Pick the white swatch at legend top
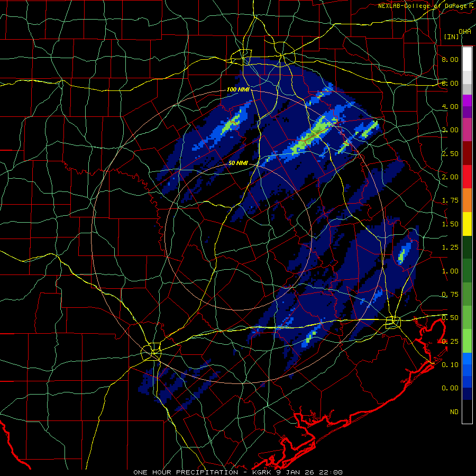The height and width of the screenshot is (476, 476). point(467,59)
